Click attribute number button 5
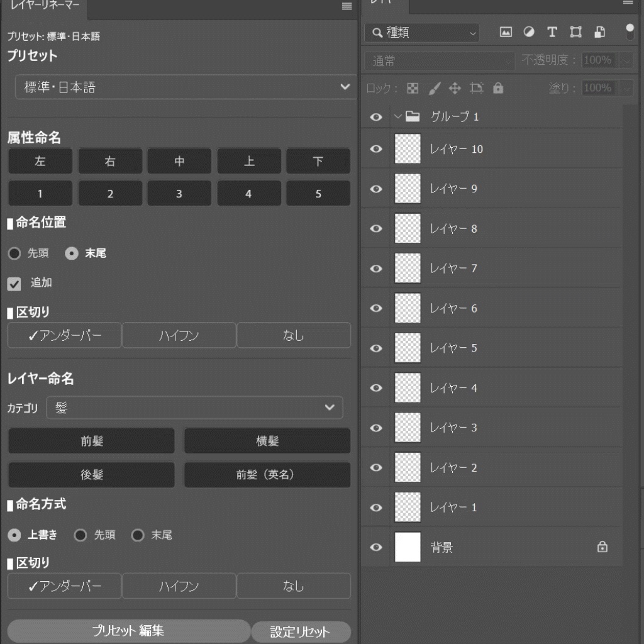 coord(318,193)
